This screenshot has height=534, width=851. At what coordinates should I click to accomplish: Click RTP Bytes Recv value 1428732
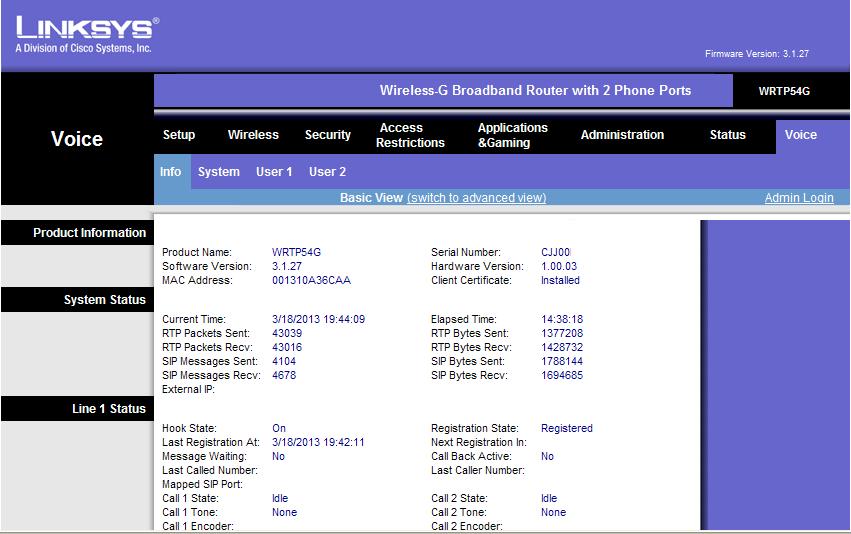pyautogui.click(x=562, y=347)
